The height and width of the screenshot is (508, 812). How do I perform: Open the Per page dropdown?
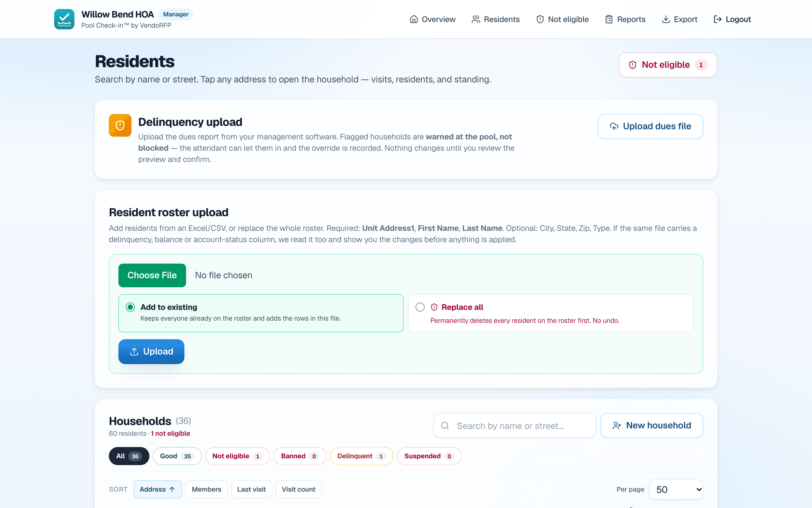(x=676, y=490)
